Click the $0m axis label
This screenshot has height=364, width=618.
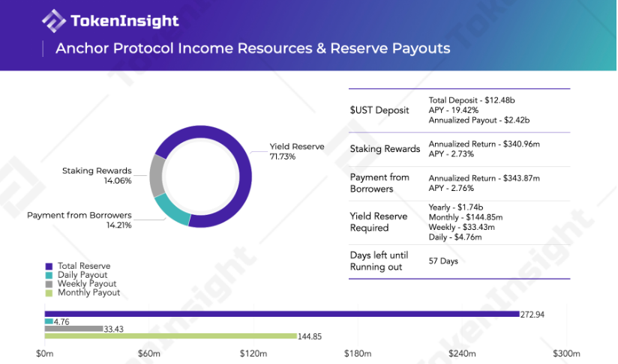click(x=44, y=354)
